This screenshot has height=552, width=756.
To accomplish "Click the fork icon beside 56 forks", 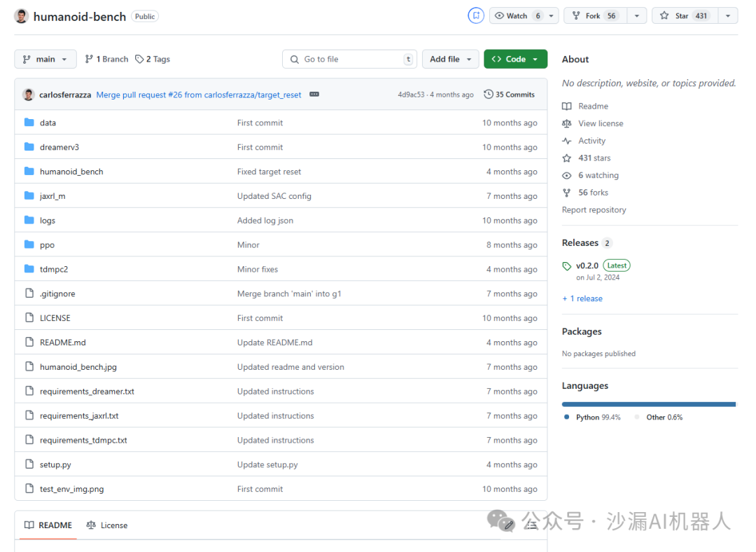I will [x=567, y=193].
